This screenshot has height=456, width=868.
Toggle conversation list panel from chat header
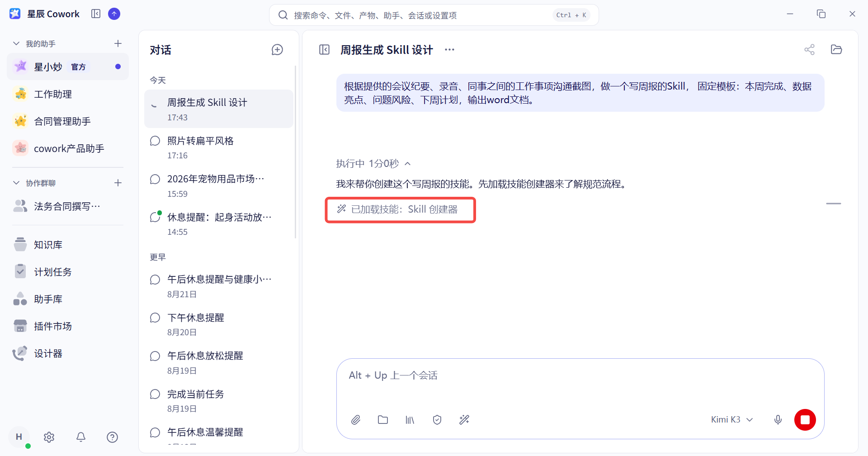point(324,50)
